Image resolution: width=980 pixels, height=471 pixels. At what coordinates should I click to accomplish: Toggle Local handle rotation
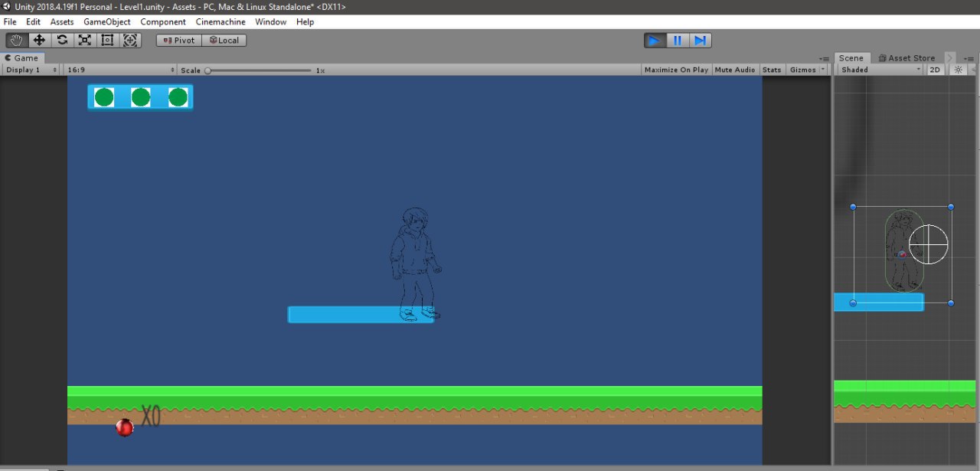pos(224,41)
